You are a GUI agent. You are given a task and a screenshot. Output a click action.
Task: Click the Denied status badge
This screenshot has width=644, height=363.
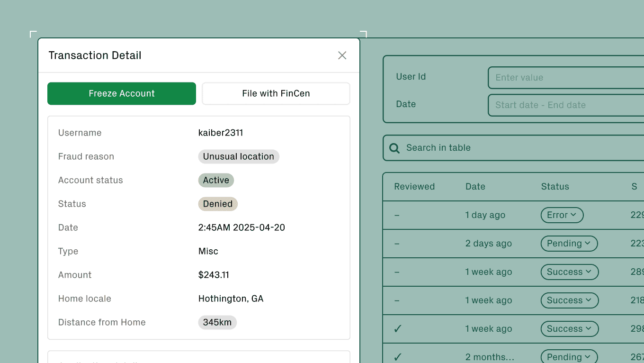click(x=217, y=204)
